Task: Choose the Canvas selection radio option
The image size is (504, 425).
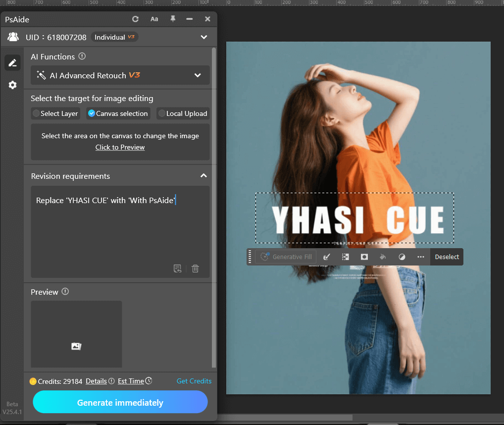Action: pyautogui.click(x=91, y=113)
